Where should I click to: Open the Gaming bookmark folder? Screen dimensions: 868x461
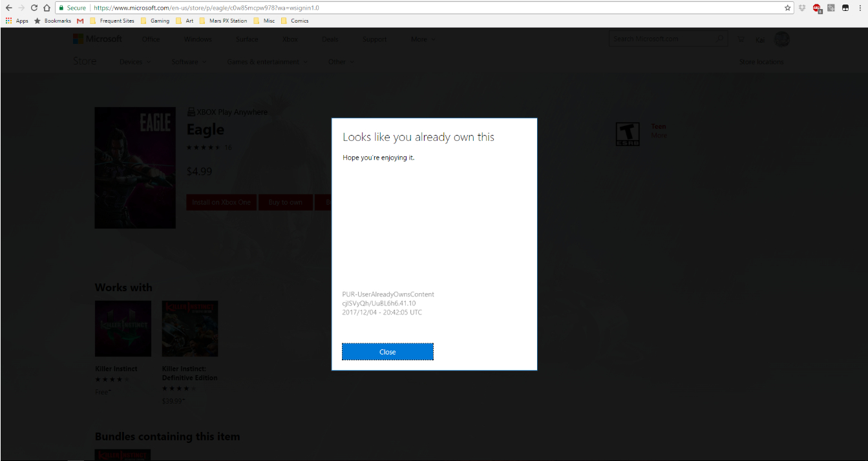(x=154, y=21)
